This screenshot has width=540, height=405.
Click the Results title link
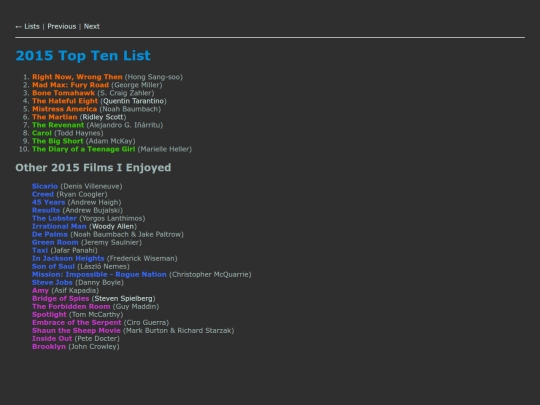tap(46, 210)
